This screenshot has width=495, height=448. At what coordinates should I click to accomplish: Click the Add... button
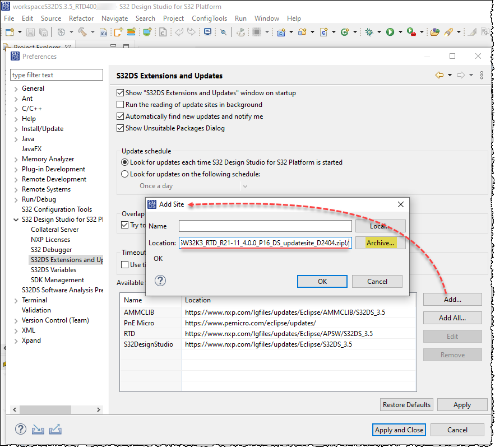pos(452,299)
